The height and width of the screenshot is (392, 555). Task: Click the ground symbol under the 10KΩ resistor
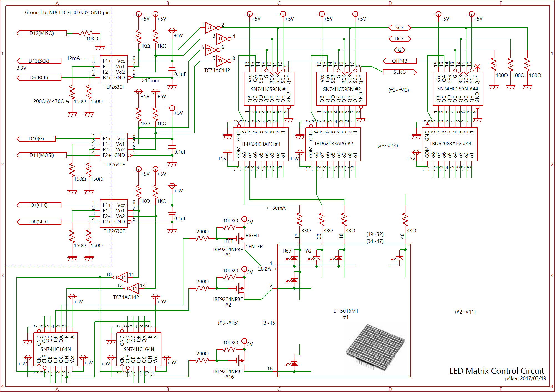[100, 48]
